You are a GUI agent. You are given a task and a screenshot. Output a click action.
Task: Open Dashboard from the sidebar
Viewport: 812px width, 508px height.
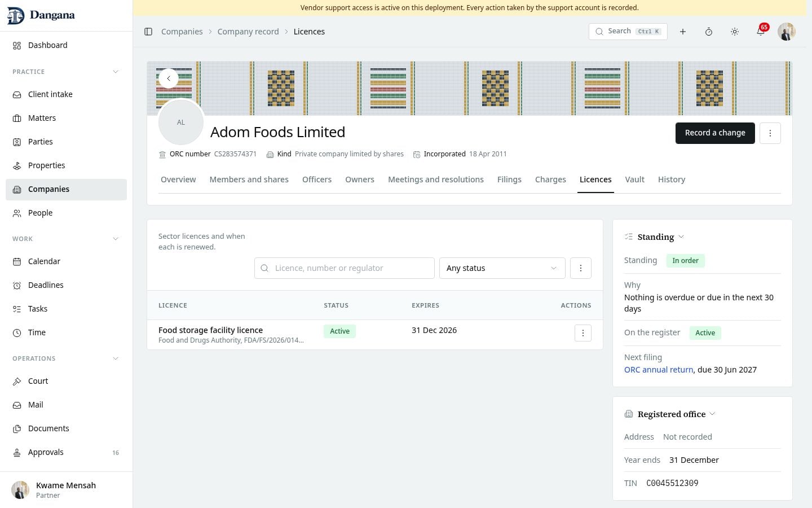pyautogui.click(x=66, y=45)
